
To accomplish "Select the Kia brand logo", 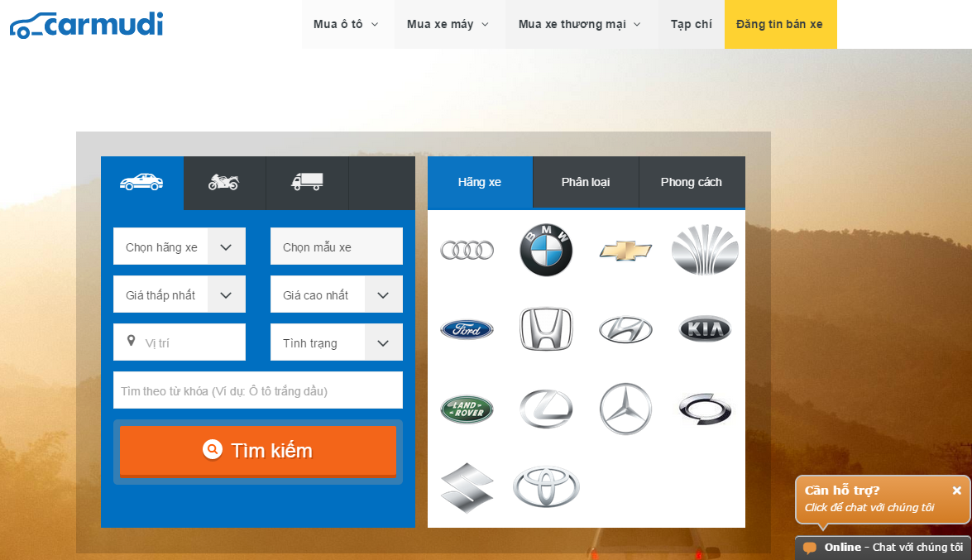I will click(705, 329).
